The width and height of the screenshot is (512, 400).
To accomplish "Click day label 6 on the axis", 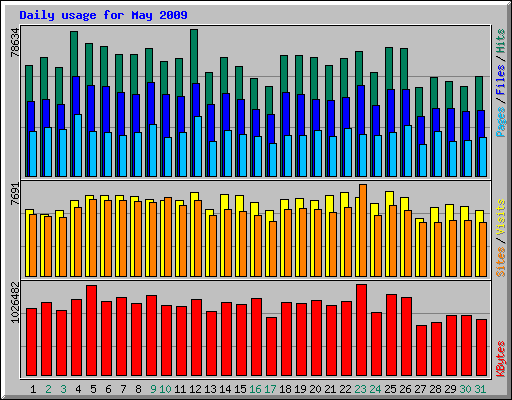I will click(108, 389).
